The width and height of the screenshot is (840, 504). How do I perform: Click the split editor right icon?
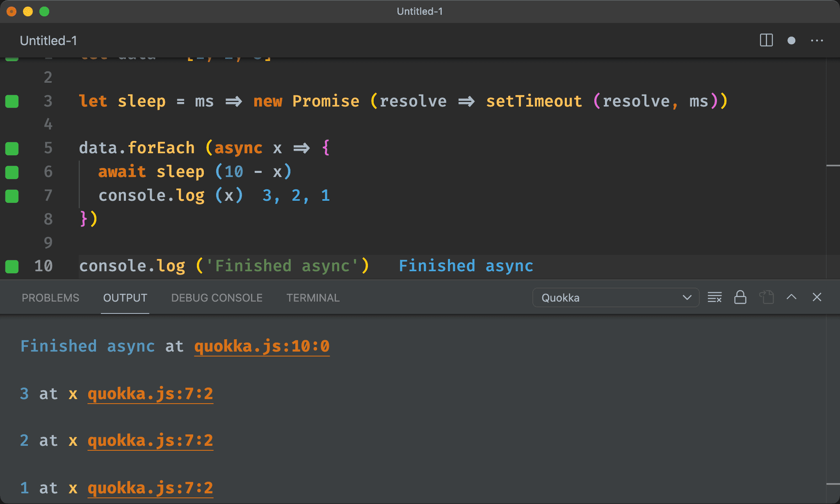(766, 40)
